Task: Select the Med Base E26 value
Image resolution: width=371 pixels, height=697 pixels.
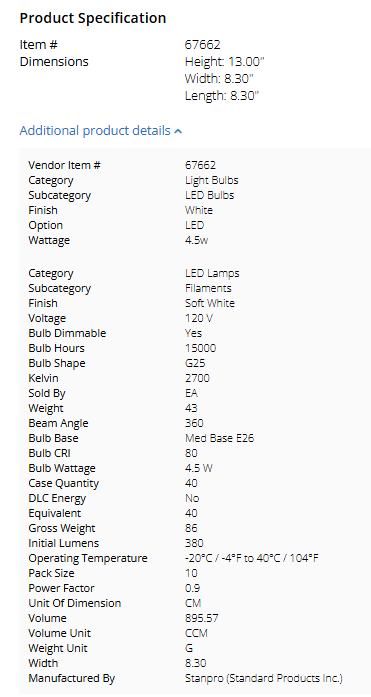Action: point(219,439)
